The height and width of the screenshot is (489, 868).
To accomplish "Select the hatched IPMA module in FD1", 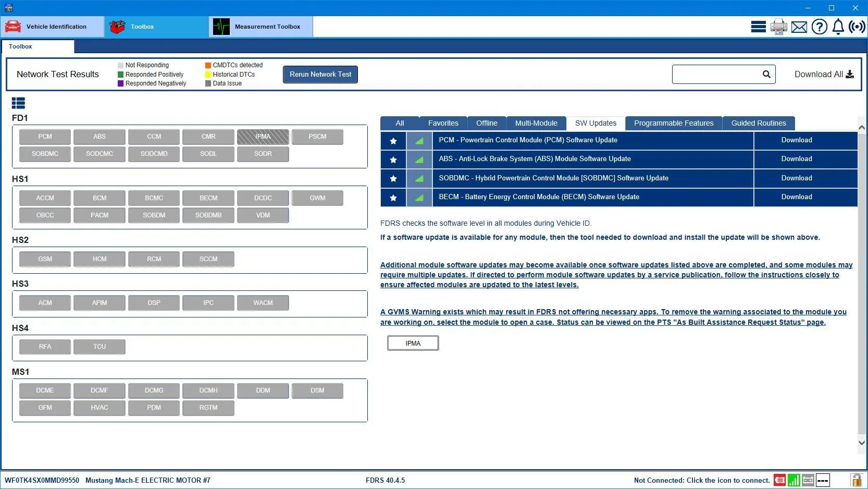I will (263, 137).
